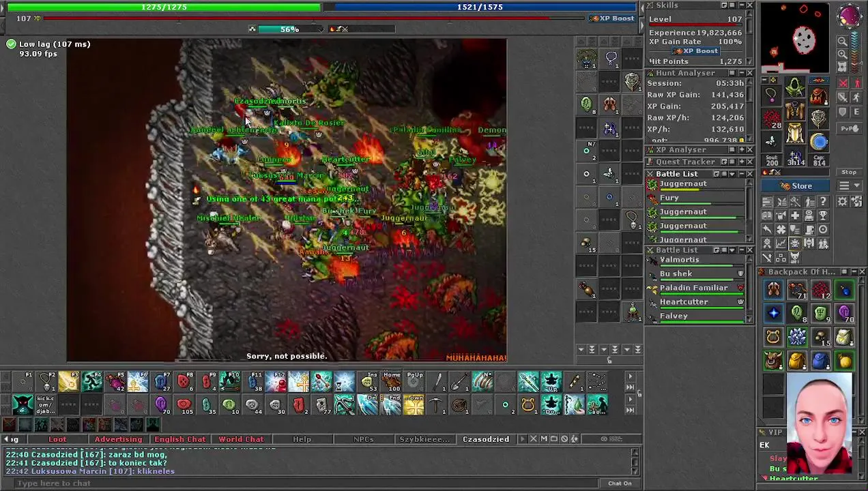Screen dimensions: 868x491
Task: Click the line chart analytics icon
Action: (x=781, y=243)
